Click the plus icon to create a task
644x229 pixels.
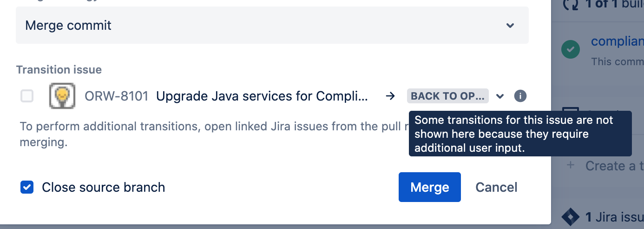coord(571,165)
